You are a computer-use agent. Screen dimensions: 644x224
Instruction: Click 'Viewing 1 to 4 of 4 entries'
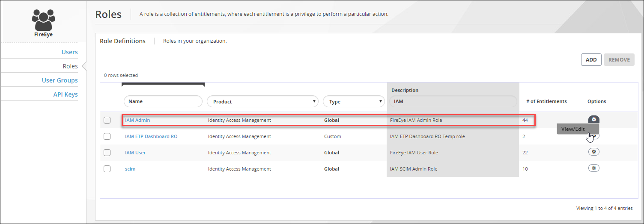coord(605,208)
